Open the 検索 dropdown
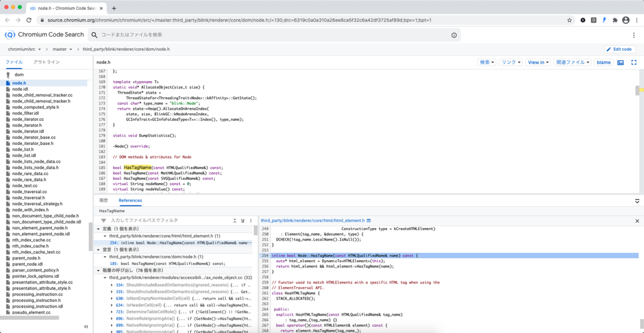Screen dimensions: 644x333 coord(486,62)
